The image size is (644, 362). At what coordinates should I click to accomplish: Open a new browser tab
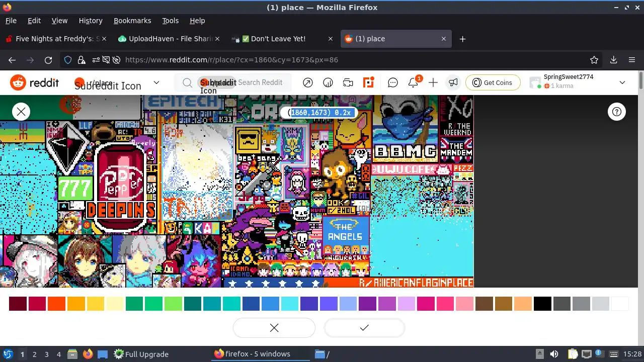click(463, 39)
